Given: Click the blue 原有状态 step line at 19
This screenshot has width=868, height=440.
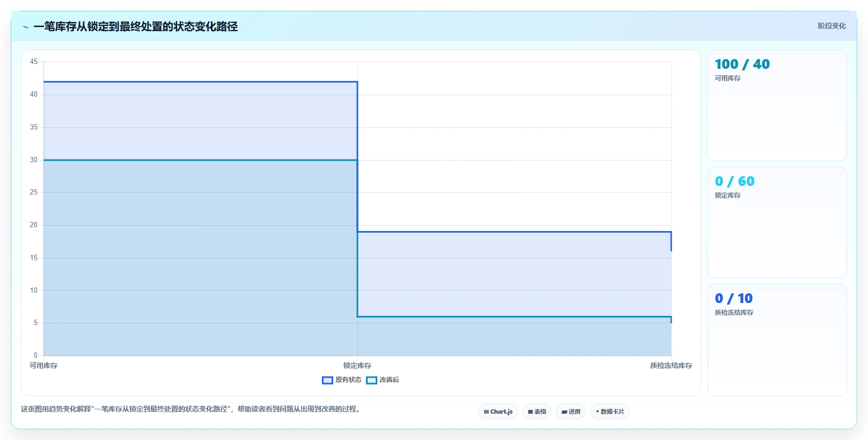Looking at the screenshot, I should click(x=514, y=232).
